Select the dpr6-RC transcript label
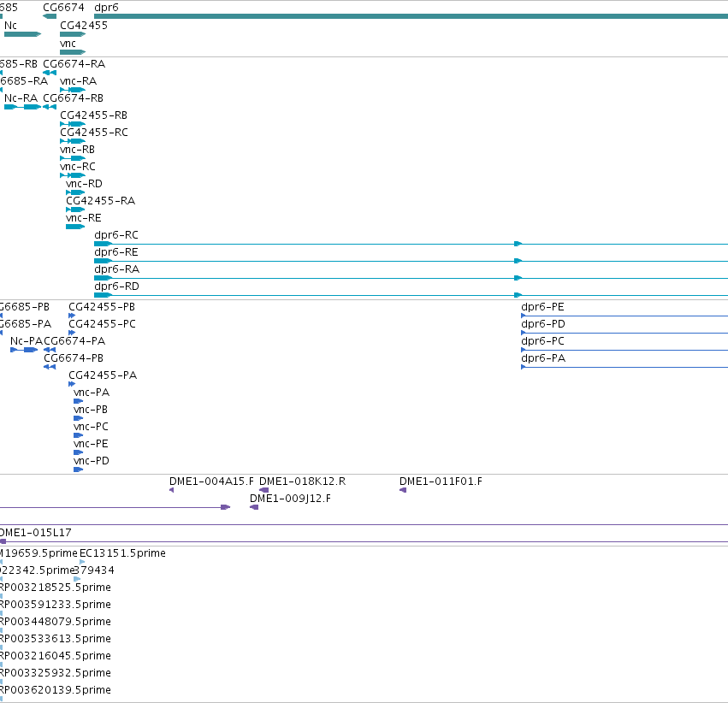The image size is (728, 703). point(116,235)
